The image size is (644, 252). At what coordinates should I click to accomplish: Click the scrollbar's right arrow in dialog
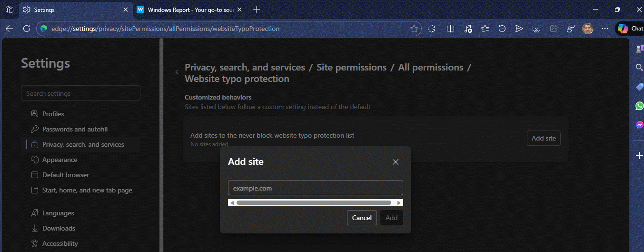click(x=399, y=203)
